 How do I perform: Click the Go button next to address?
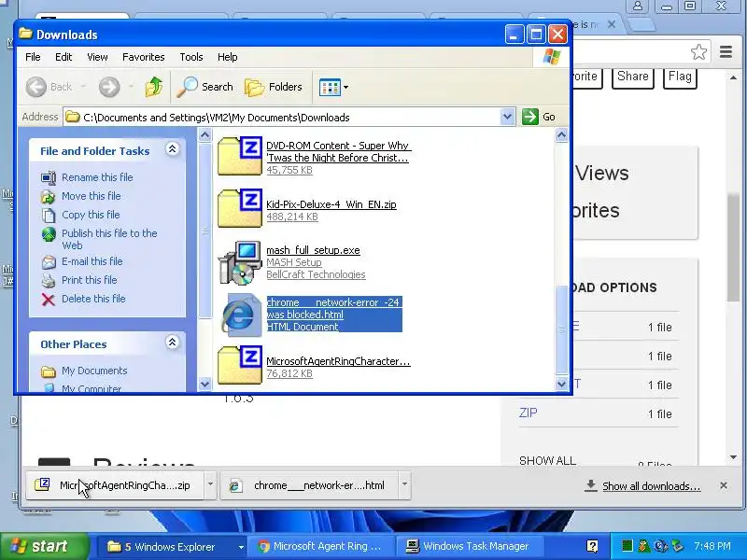539,117
